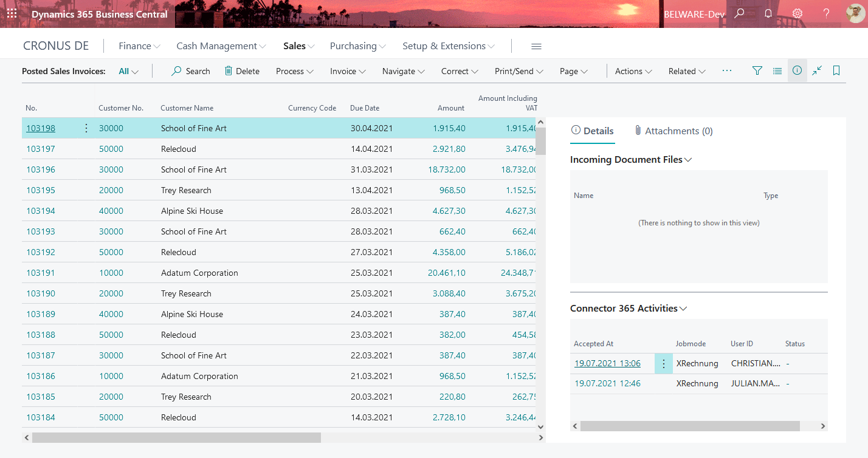Open posted invoice 103198
Screen dimensions: 868x458
tap(41, 128)
